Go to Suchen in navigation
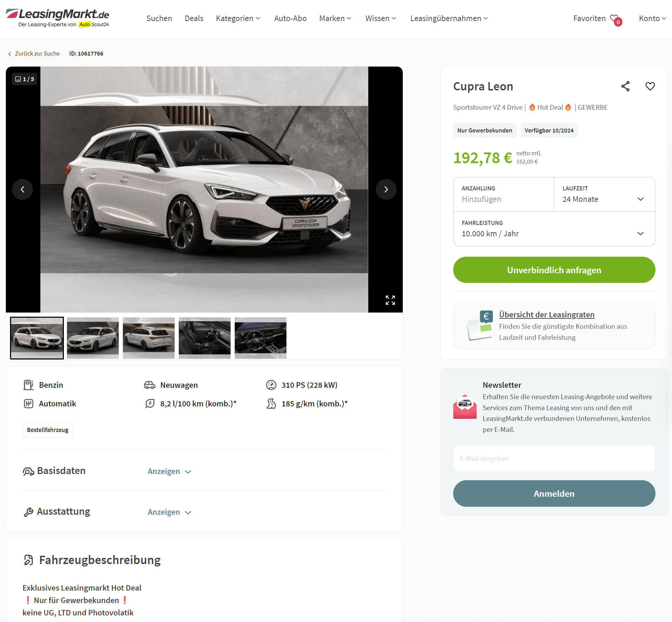The width and height of the screenshot is (672, 622). tap(159, 18)
